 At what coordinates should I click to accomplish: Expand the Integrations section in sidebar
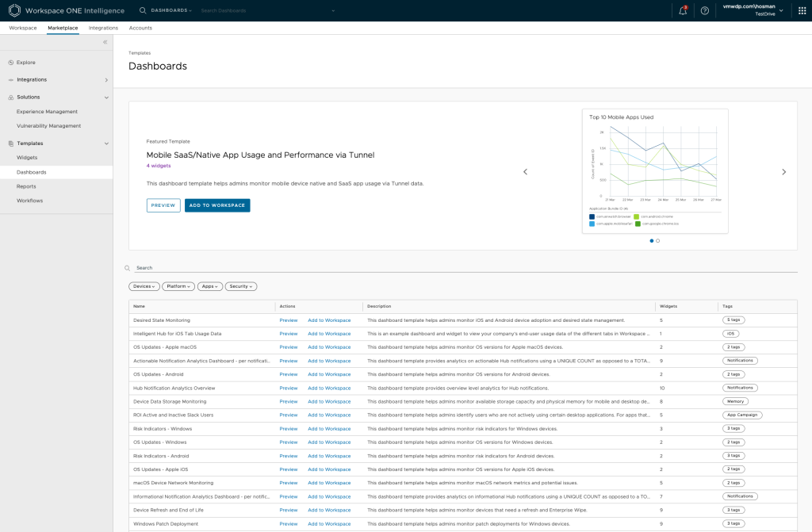(x=106, y=80)
